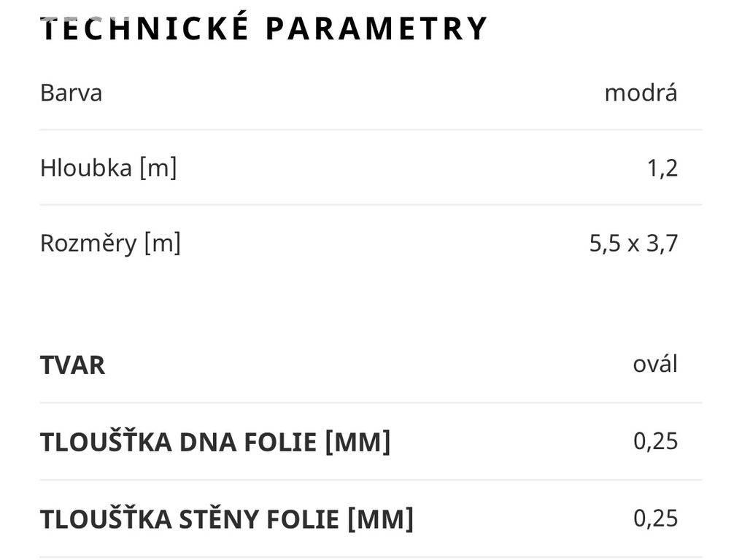This screenshot has width=742, height=560.
Task: Select the Tloušťka dna folie label
Action: [x=215, y=442]
